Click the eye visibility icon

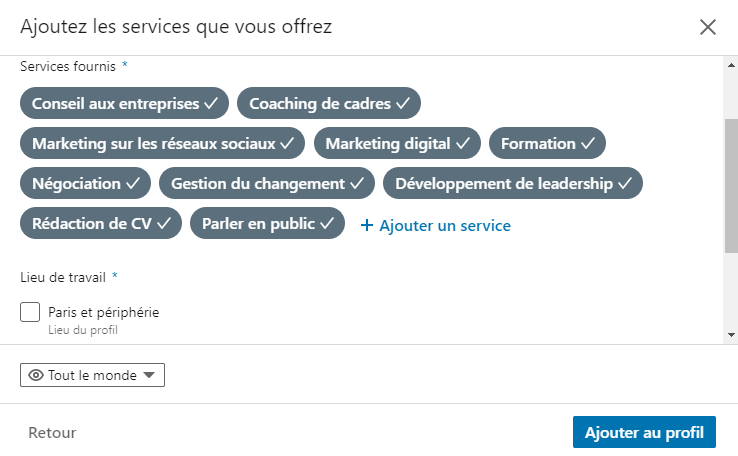coord(36,375)
